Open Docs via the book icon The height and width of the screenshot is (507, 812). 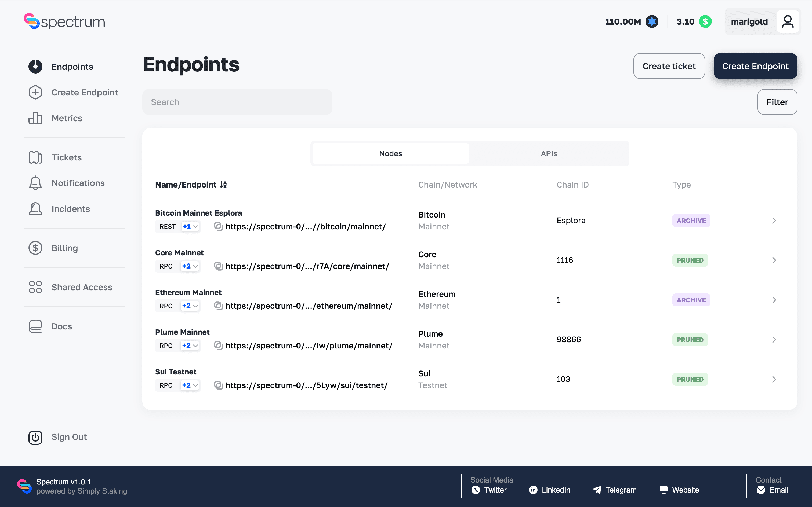tap(35, 326)
